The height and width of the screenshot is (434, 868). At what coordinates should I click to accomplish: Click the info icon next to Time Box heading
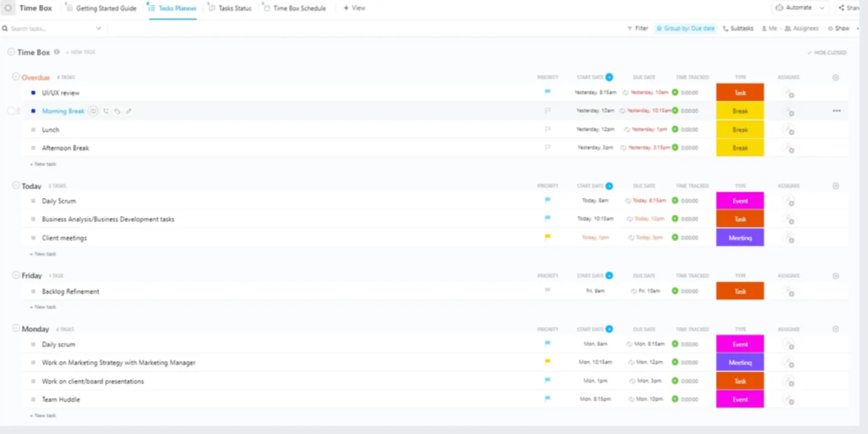(x=57, y=52)
